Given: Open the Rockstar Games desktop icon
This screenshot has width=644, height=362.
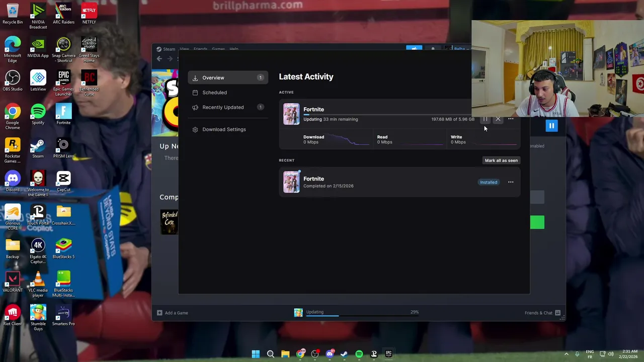Looking at the screenshot, I should 13,150.
